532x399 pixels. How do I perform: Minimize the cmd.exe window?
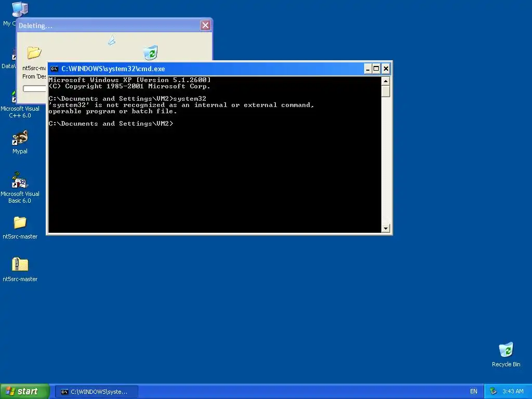(x=367, y=69)
